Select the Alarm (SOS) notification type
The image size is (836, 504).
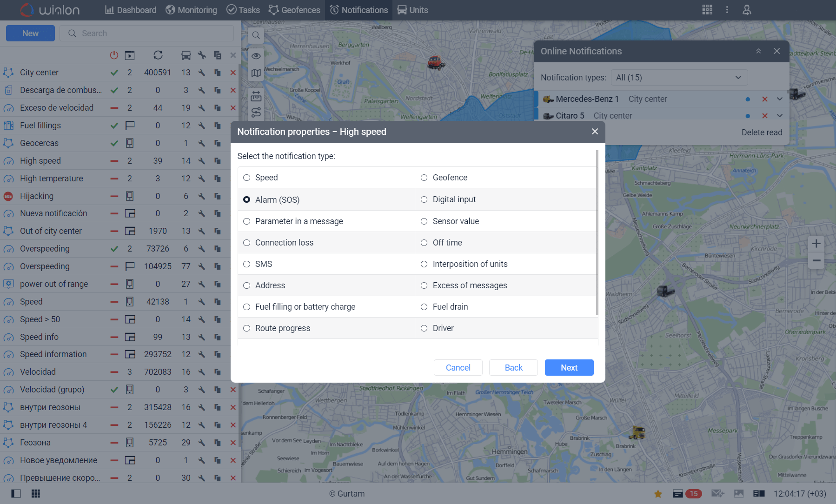[246, 199]
